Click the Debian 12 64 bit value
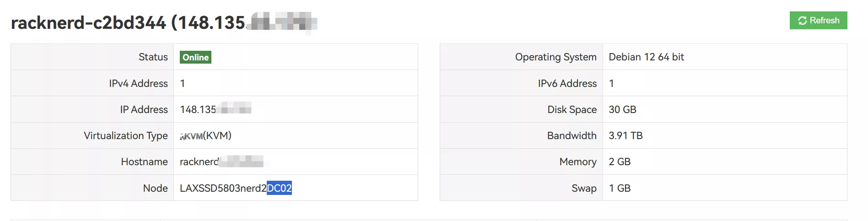The height and width of the screenshot is (221, 868). 646,57
